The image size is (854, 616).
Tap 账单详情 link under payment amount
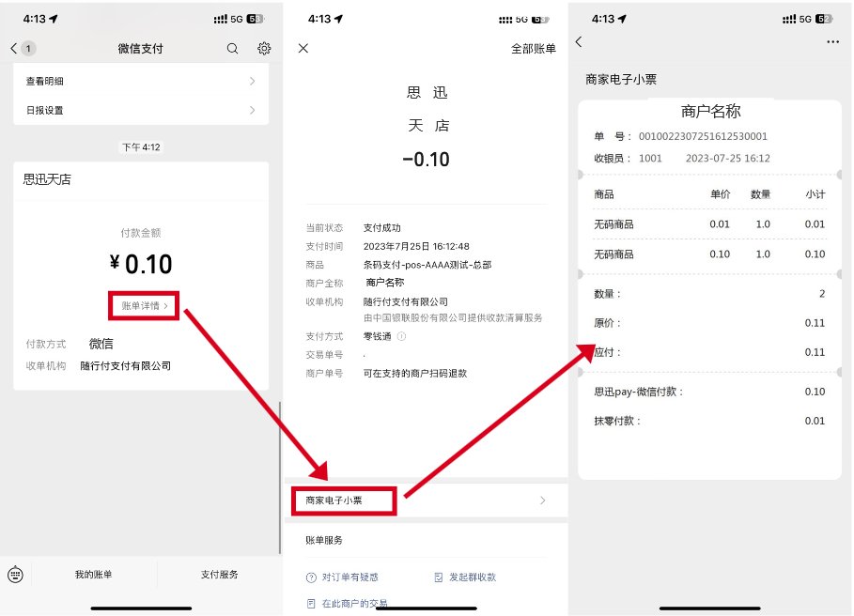145,306
